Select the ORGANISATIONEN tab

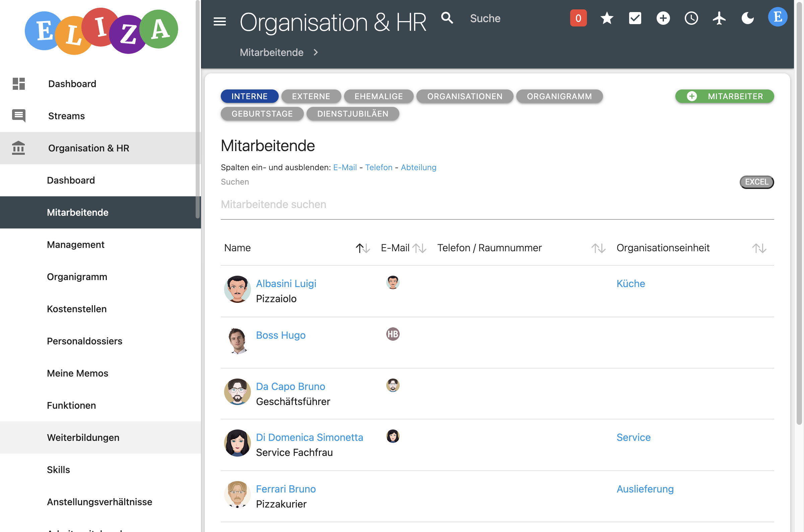pos(465,96)
